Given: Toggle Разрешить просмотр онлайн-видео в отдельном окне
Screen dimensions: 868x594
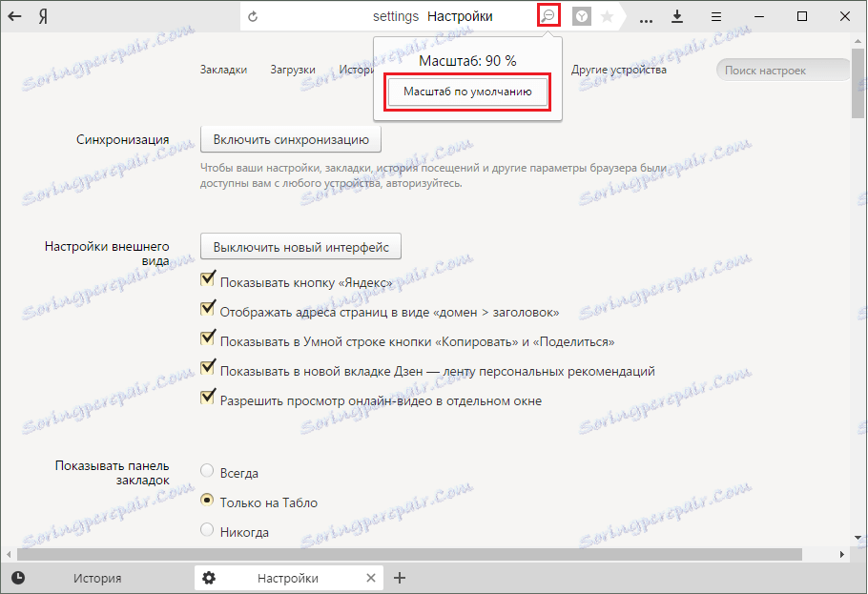Looking at the screenshot, I should click(x=208, y=397).
